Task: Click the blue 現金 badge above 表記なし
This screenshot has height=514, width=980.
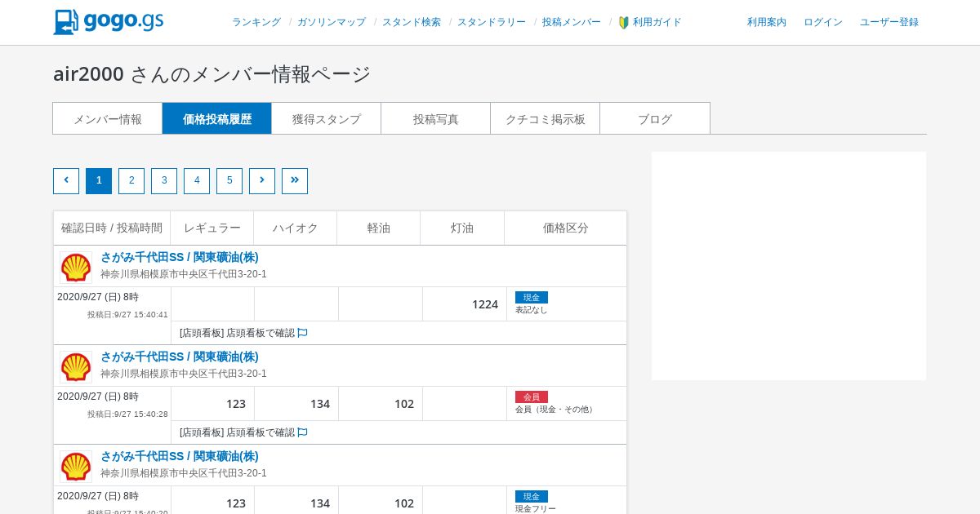Action: pos(532,297)
